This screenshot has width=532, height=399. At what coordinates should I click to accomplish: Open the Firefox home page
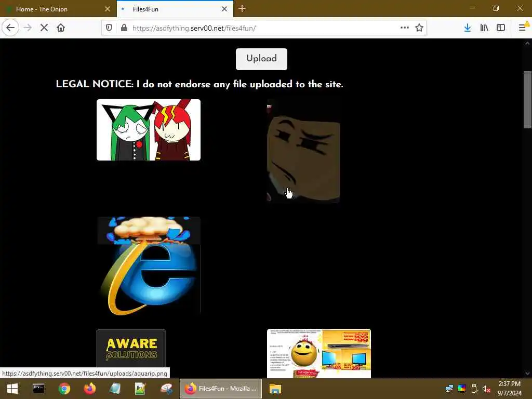click(x=61, y=28)
